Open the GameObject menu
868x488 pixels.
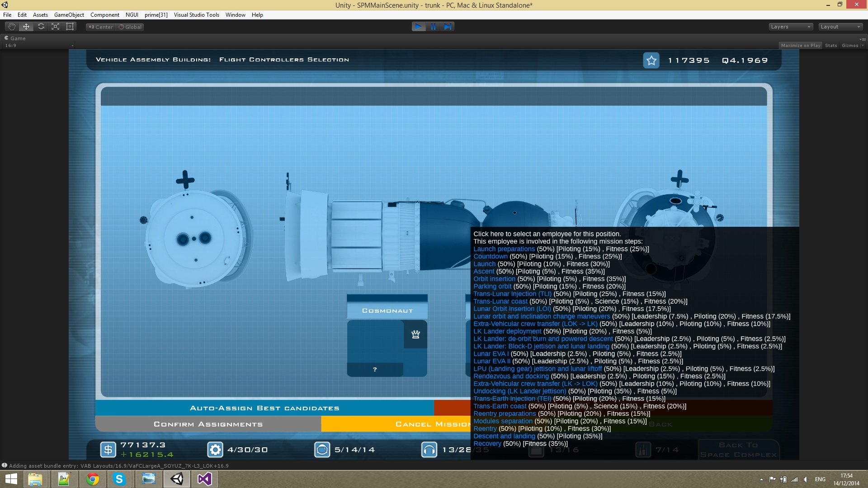[69, 15]
